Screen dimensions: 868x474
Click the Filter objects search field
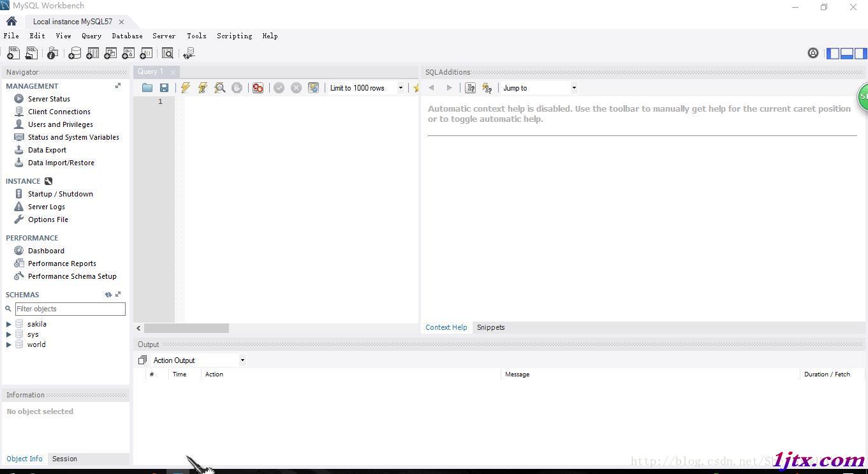(70, 309)
